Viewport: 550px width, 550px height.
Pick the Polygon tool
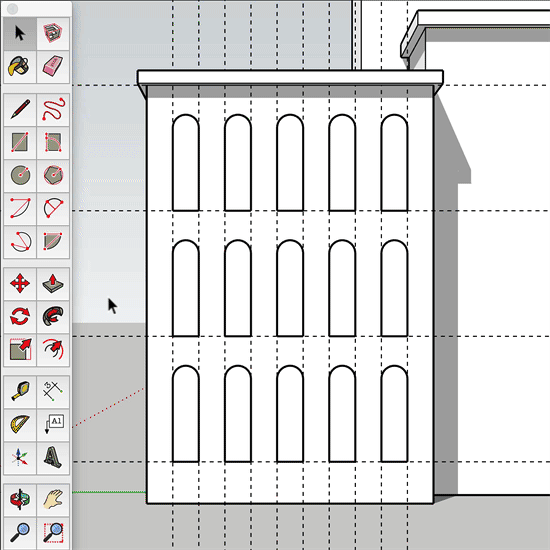[x=53, y=175]
